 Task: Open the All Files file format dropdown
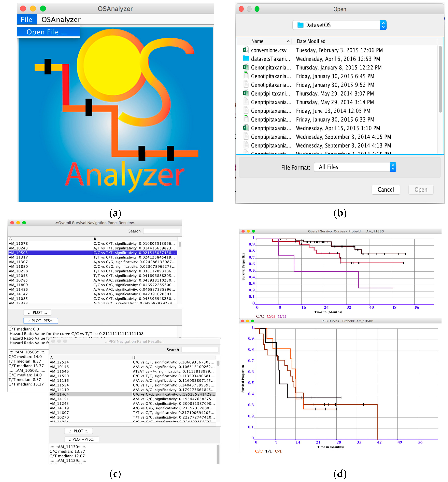click(393, 167)
